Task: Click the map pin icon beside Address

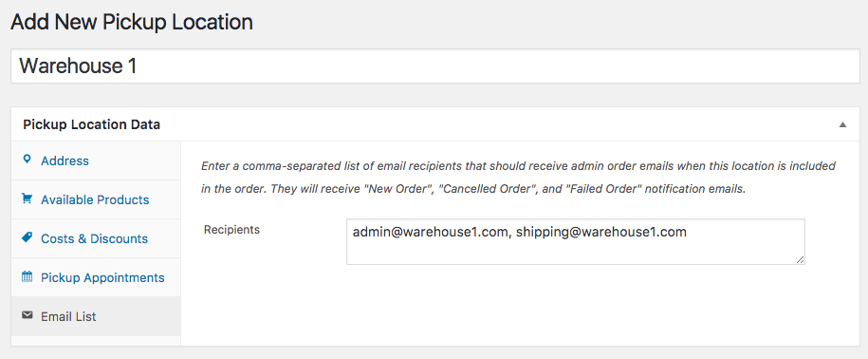Action: [x=26, y=161]
